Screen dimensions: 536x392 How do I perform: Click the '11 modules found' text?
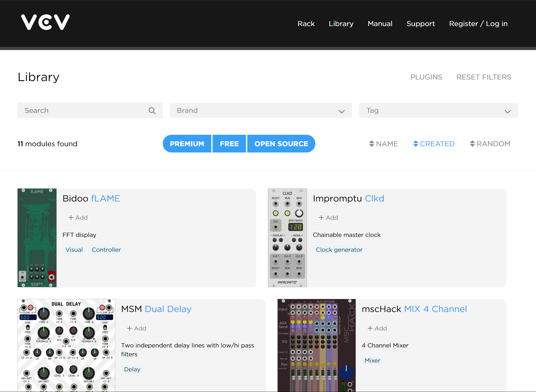point(47,144)
